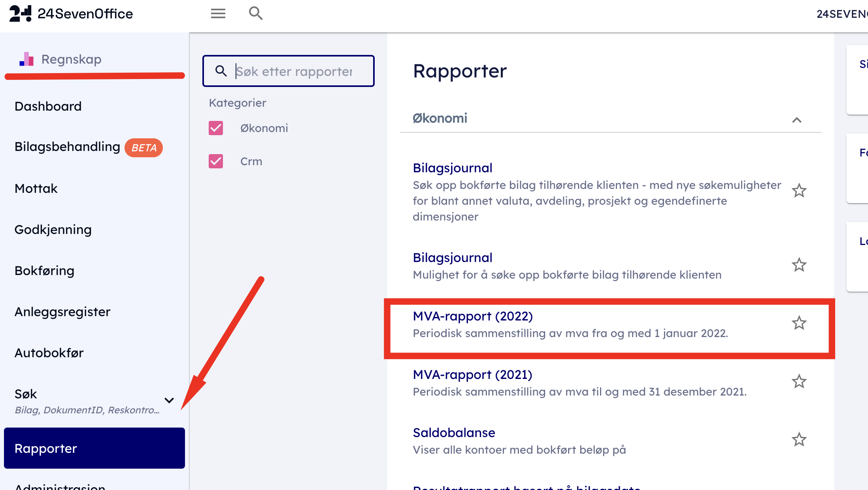Uncheck the Crm category checkbox
Screen dimensions: 868x490
[216, 161]
